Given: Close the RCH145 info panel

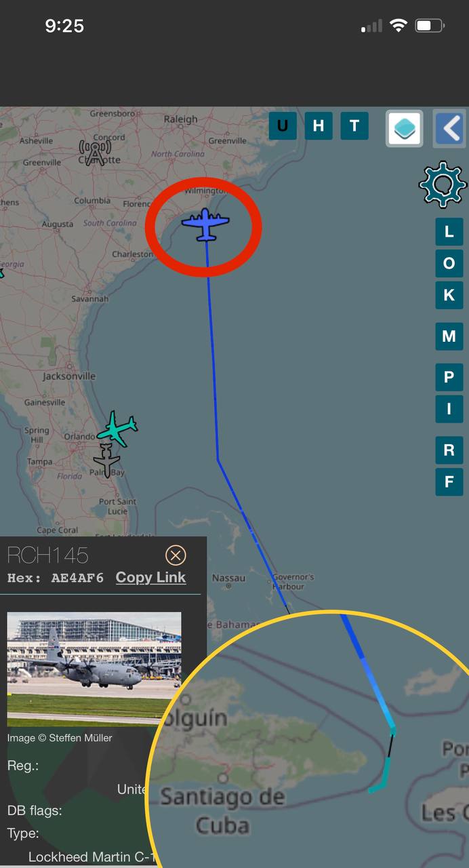Looking at the screenshot, I should [x=176, y=556].
